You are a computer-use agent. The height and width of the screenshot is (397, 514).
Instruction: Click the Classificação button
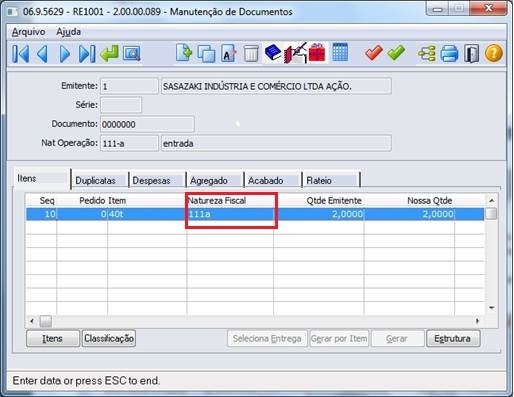point(109,339)
